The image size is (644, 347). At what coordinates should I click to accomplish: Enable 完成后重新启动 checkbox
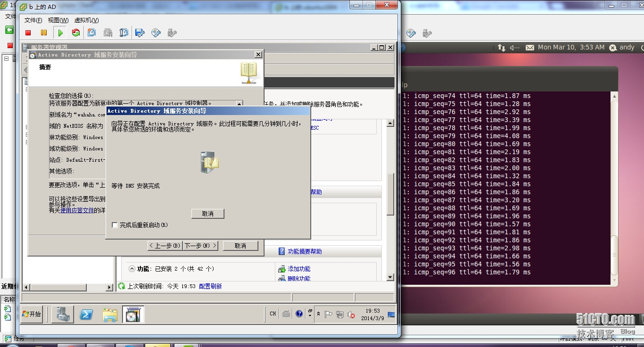pyautogui.click(x=115, y=225)
